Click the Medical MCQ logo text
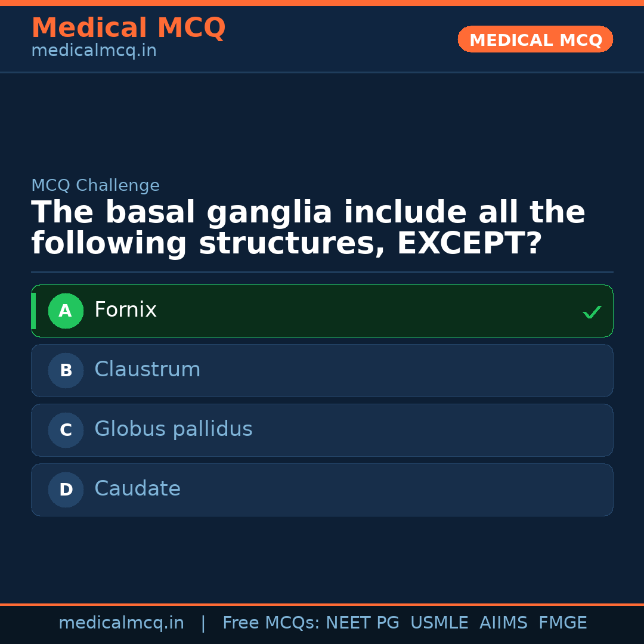The image size is (644, 644). (x=128, y=27)
